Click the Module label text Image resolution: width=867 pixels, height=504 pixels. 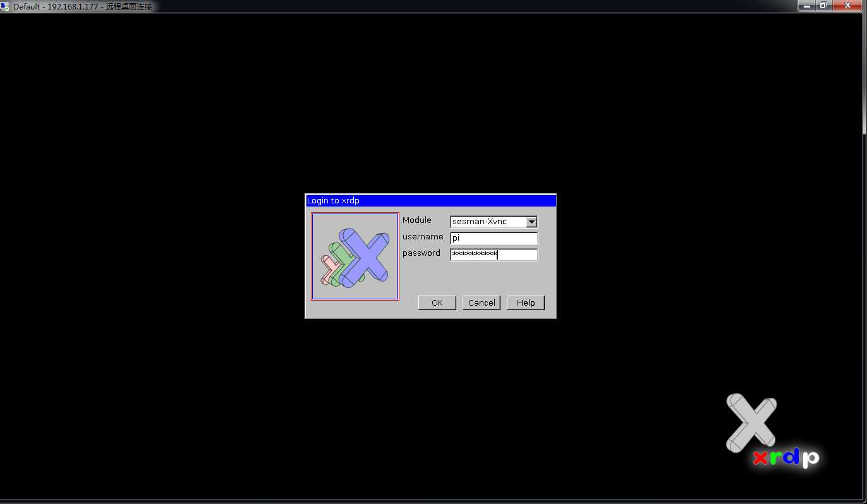coord(417,220)
